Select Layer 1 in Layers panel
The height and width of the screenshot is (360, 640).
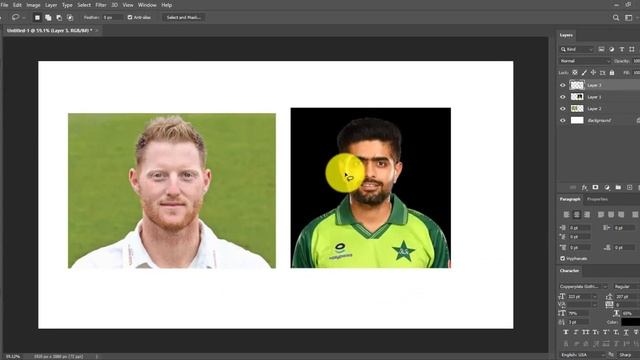[x=599, y=97]
